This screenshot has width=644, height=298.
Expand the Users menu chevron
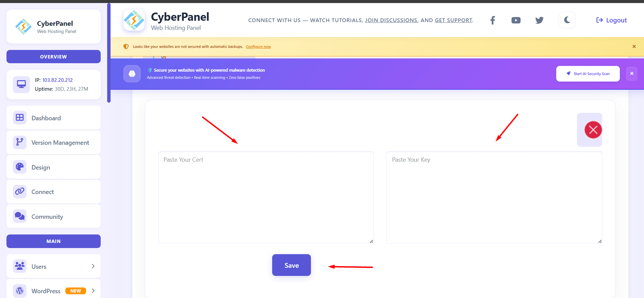93,266
